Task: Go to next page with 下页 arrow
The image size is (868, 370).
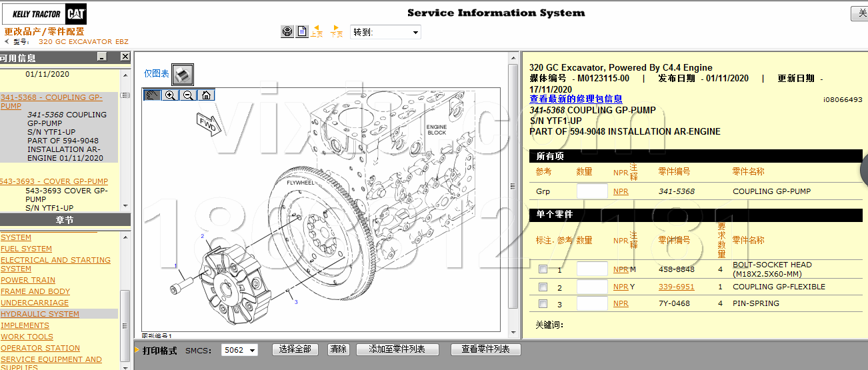Action: [336, 31]
